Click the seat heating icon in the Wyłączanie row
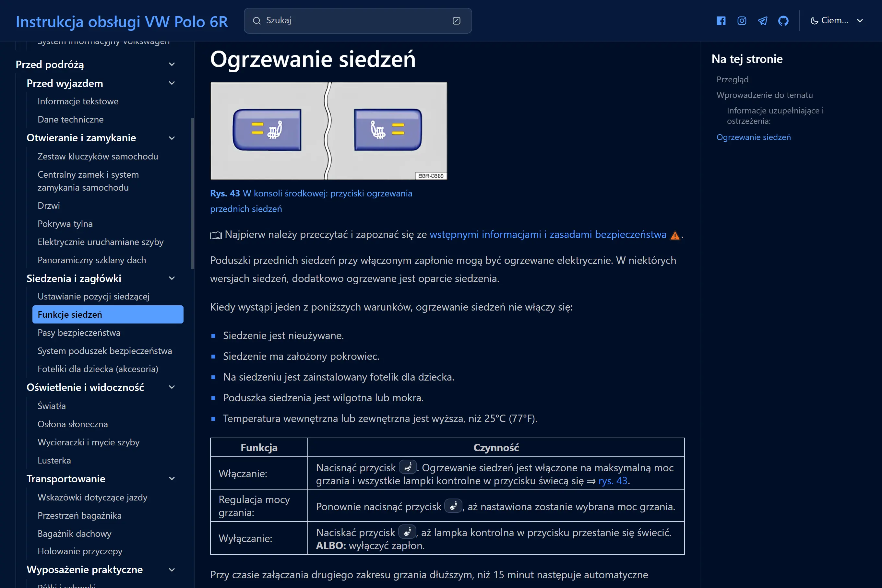This screenshot has width=882, height=588. (x=407, y=532)
